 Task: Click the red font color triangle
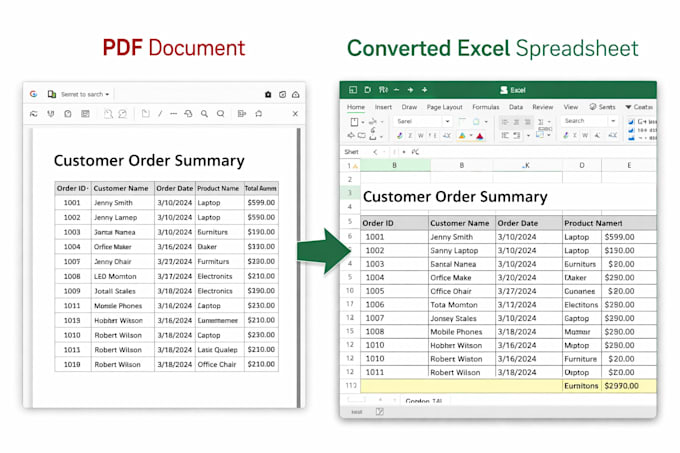pyautogui.click(x=480, y=136)
